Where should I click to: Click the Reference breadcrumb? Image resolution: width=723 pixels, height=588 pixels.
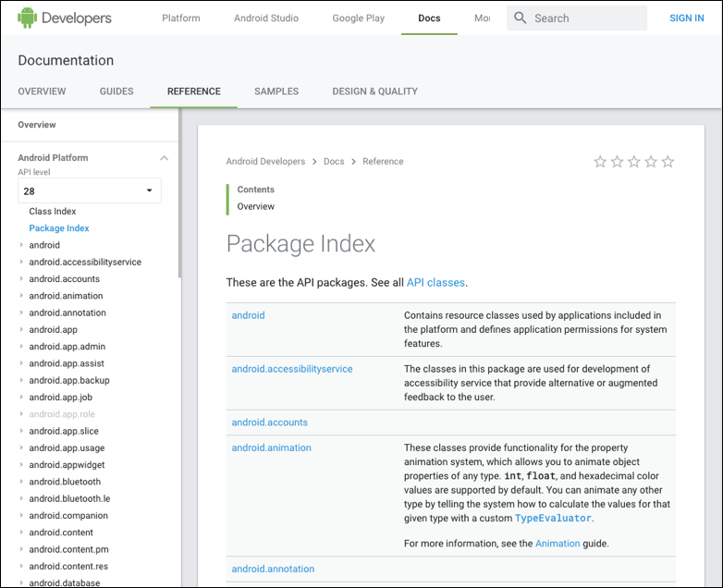(383, 162)
